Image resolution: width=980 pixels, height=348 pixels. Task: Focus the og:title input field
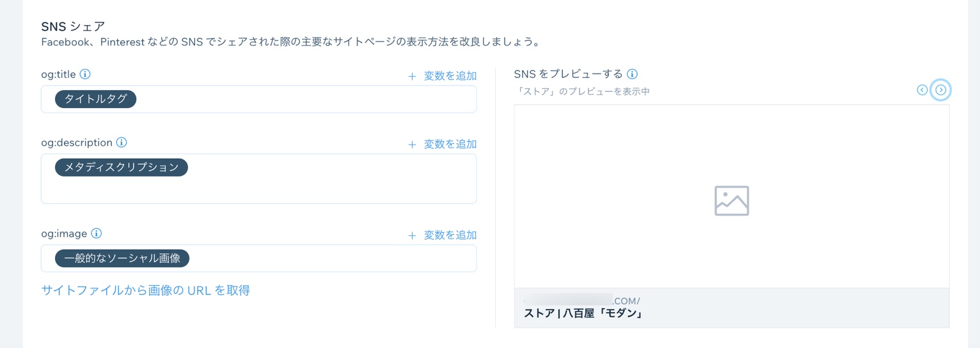tap(307, 99)
